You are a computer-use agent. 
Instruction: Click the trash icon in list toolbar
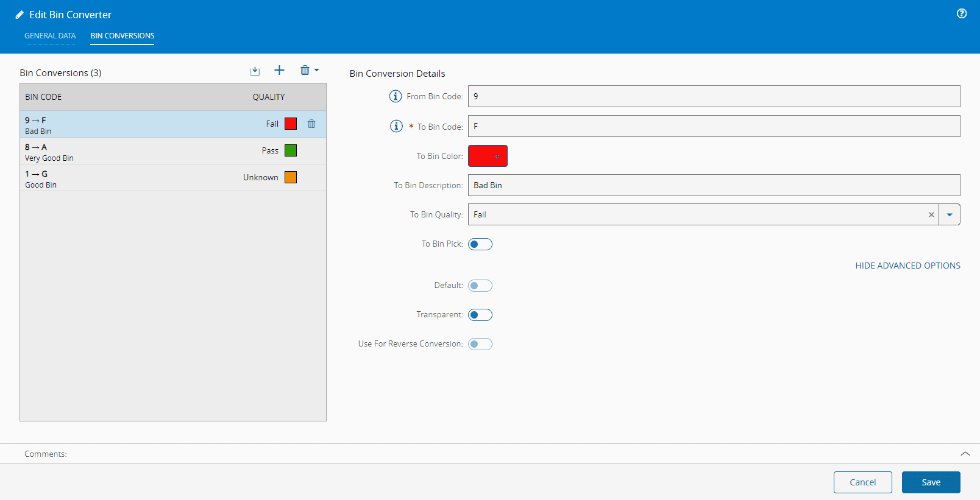point(305,71)
